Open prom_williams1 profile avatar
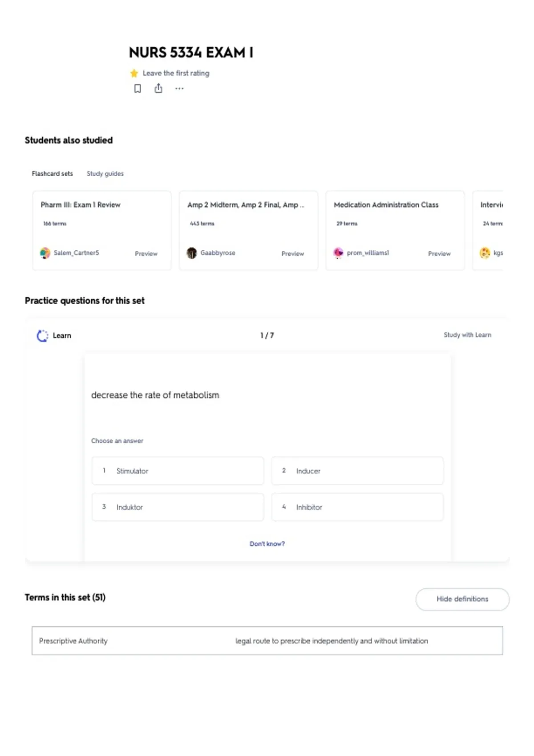 [338, 253]
